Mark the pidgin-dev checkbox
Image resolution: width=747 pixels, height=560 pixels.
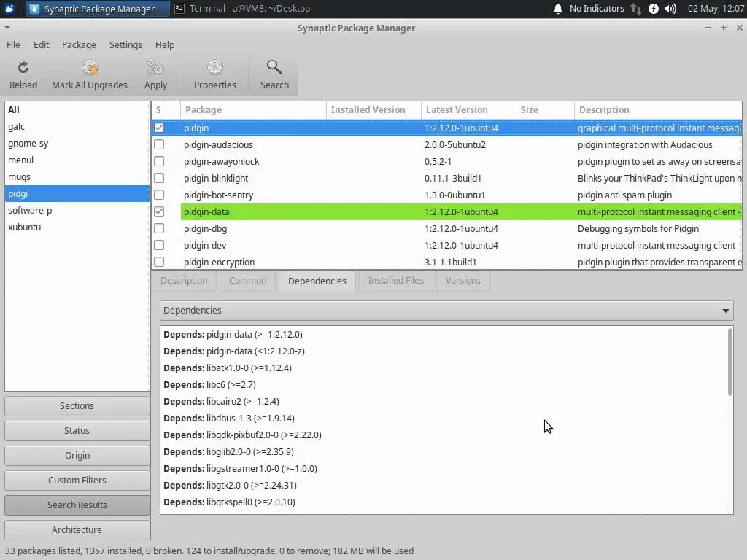[159, 245]
